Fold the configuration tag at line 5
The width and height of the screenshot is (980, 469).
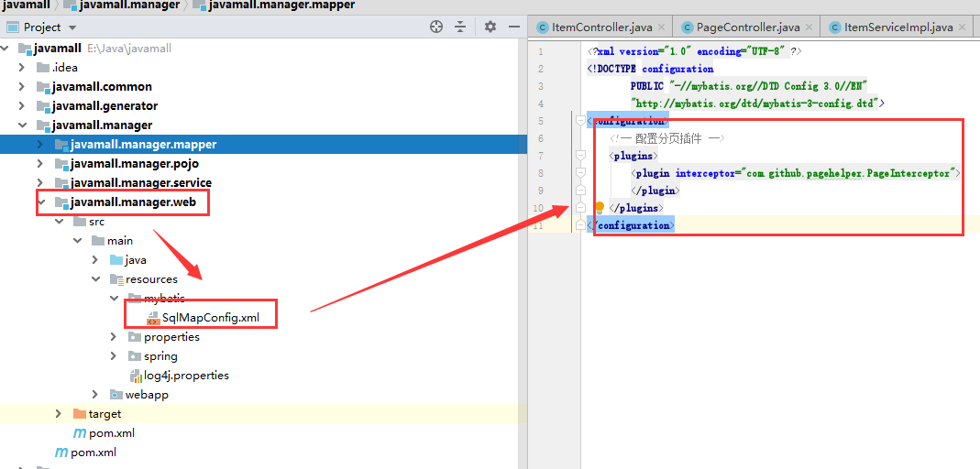[x=580, y=121]
